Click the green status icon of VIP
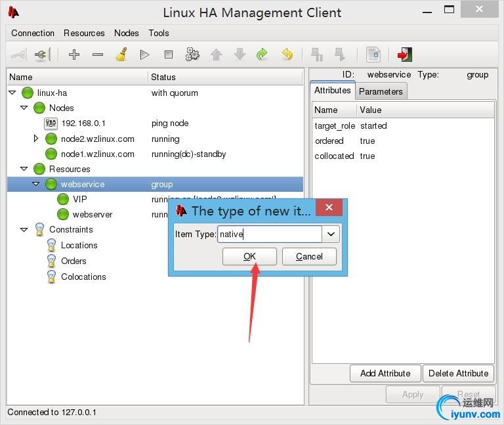Image resolution: width=504 pixels, height=425 pixels. click(x=63, y=199)
